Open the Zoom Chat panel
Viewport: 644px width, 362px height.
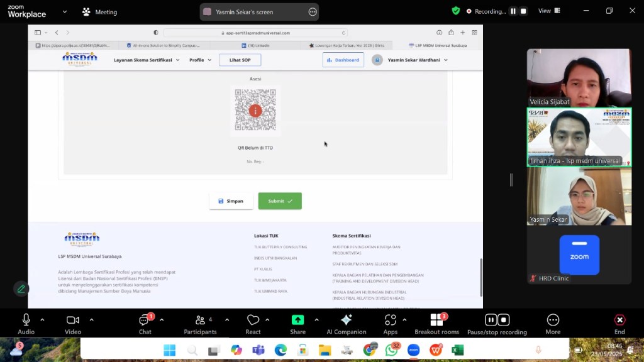(145, 321)
